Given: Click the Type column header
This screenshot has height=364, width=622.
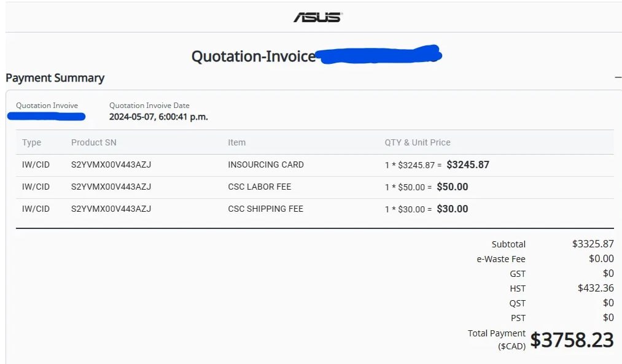Looking at the screenshot, I should (x=31, y=142).
